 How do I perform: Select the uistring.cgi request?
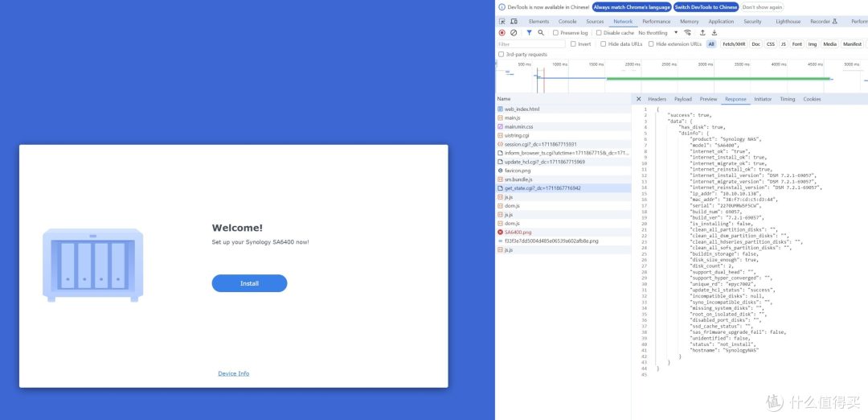pos(563,135)
